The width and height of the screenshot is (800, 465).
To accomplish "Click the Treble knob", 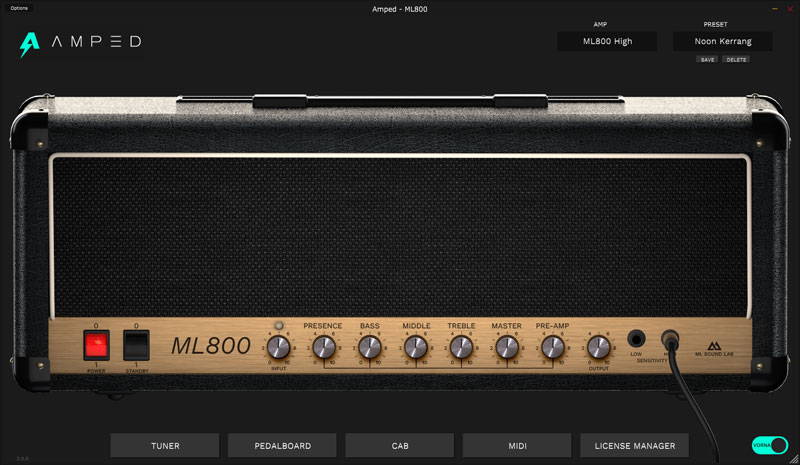I will tap(461, 348).
